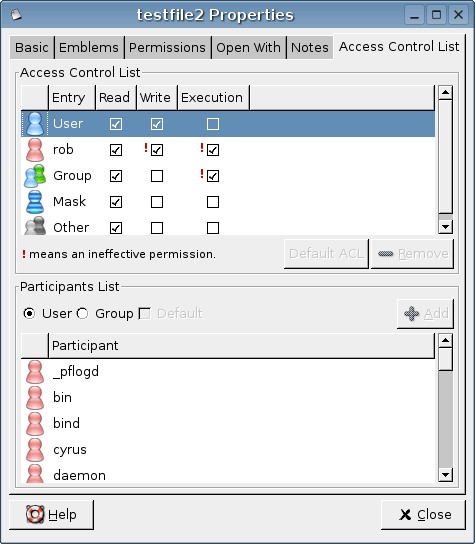Image resolution: width=475 pixels, height=544 pixels.
Task: Click the Participant column header
Action: 241,346
